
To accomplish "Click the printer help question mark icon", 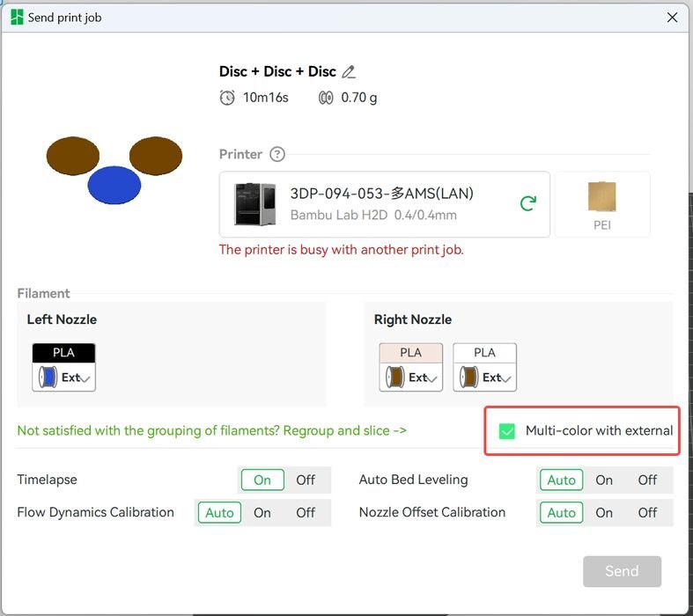I will (277, 155).
